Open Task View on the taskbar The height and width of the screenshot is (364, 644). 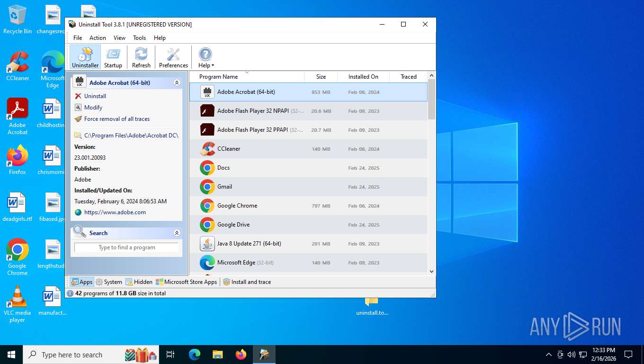[170, 354]
